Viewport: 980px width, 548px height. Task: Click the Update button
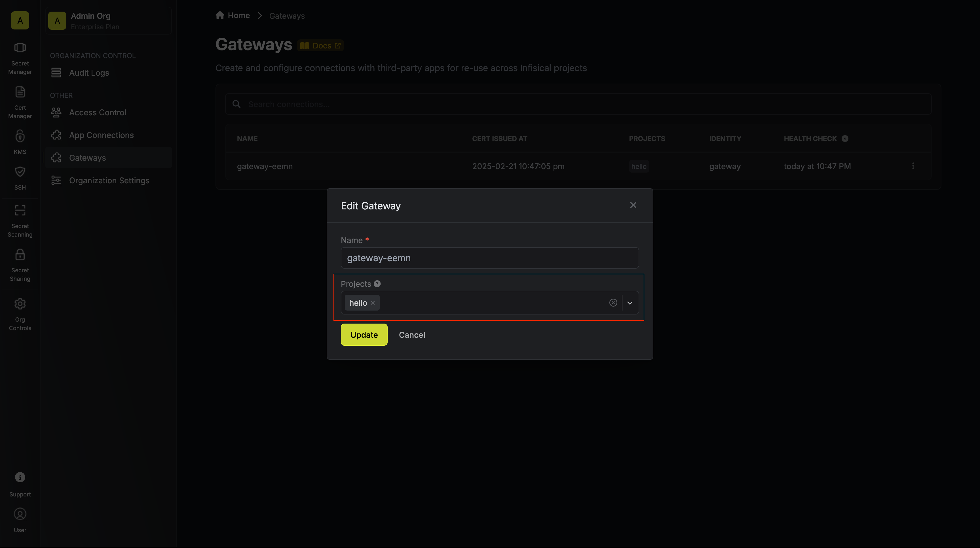[364, 335]
